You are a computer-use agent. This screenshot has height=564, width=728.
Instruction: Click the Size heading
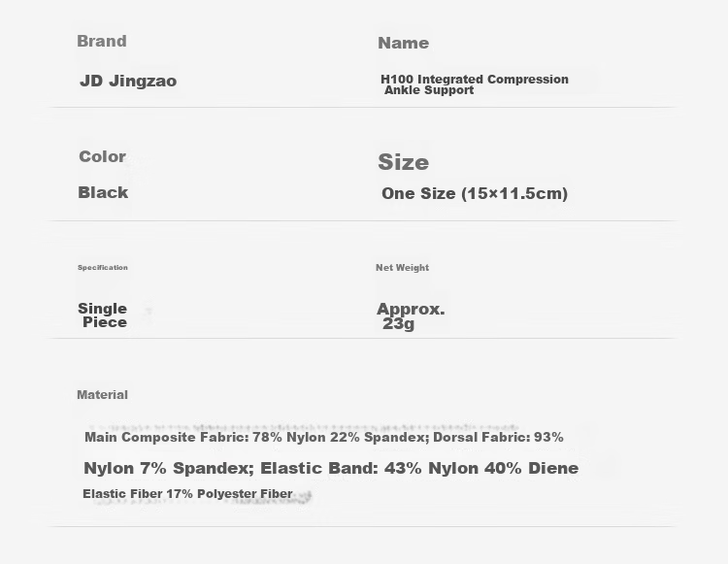coord(404,162)
